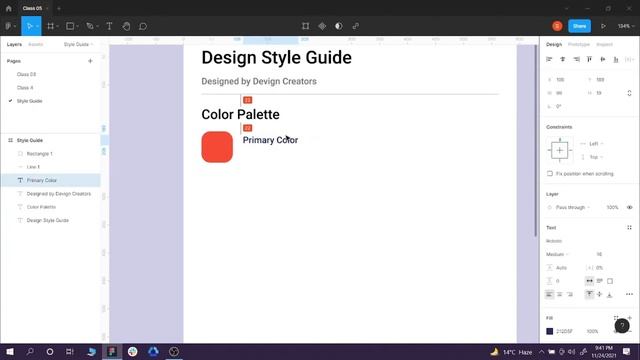The image size is (640, 360).
Task: Set text vertical align top
Action: (x=589, y=294)
